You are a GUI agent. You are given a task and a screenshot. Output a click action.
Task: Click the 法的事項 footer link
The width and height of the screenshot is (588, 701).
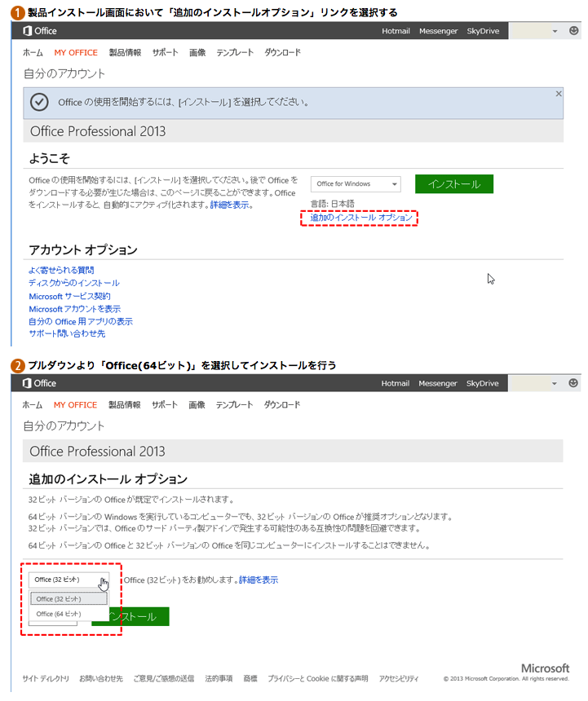pyautogui.click(x=219, y=679)
